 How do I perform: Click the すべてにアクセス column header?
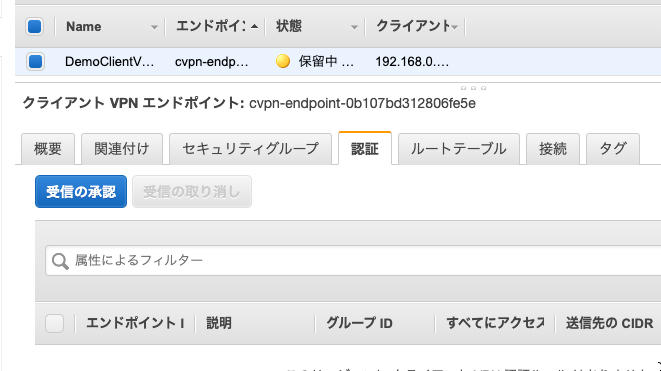(495, 323)
